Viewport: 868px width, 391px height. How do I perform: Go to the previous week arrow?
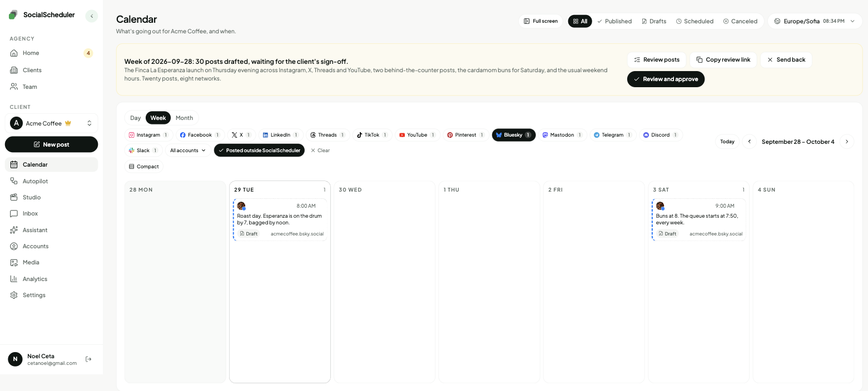click(x=750, y=142)
